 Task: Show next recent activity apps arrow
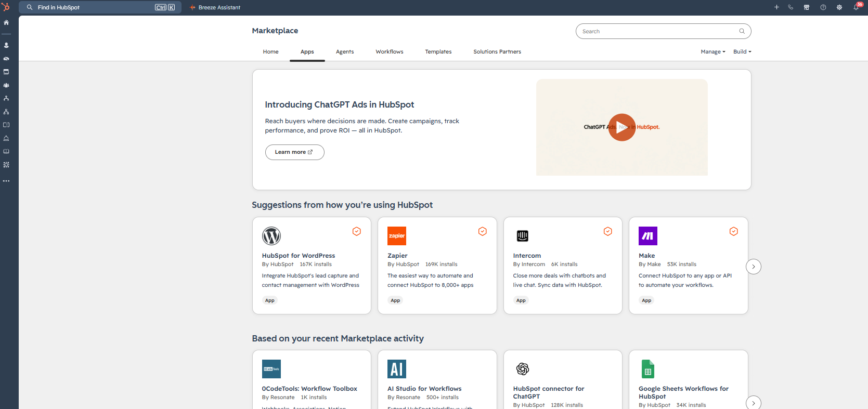pyautogui.click(x=754, y=403)
